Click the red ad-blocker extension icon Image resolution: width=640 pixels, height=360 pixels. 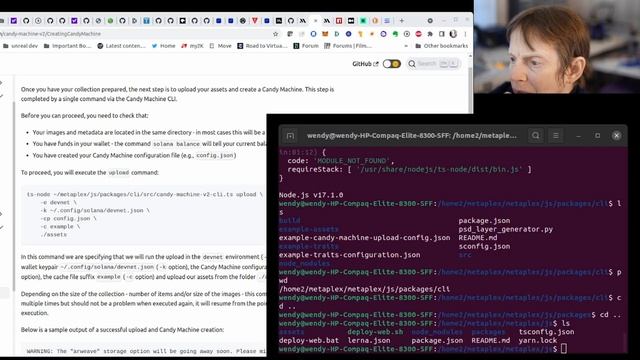pos(418,34)
